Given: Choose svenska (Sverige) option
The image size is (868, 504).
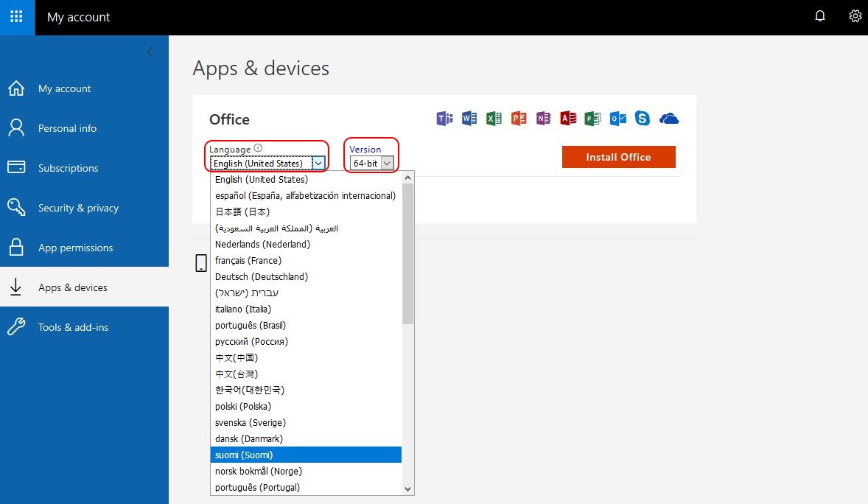Looking at the screenshot, I should tap(306, 423).
